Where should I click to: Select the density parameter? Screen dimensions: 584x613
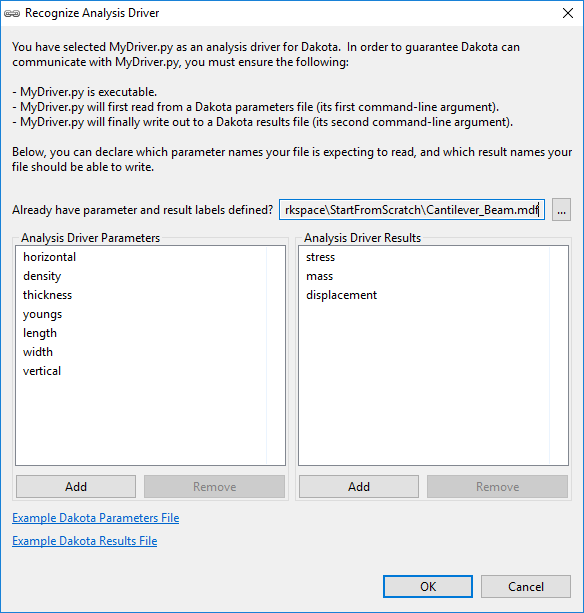42,276
